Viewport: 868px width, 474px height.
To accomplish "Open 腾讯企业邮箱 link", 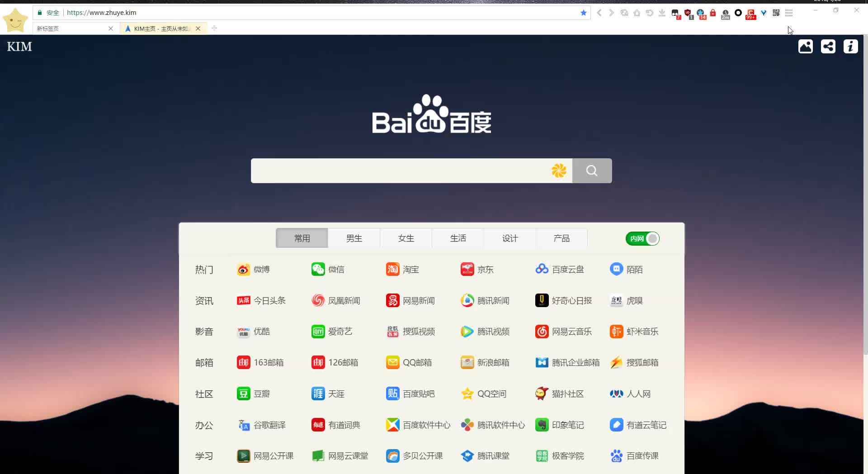I will [568, 363].
